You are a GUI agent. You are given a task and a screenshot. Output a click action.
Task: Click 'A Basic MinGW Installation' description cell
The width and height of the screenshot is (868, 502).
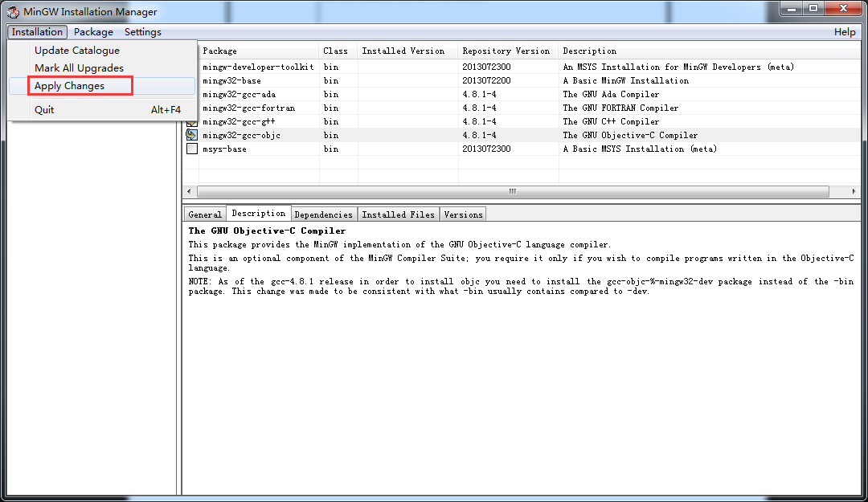coord(625,81)
